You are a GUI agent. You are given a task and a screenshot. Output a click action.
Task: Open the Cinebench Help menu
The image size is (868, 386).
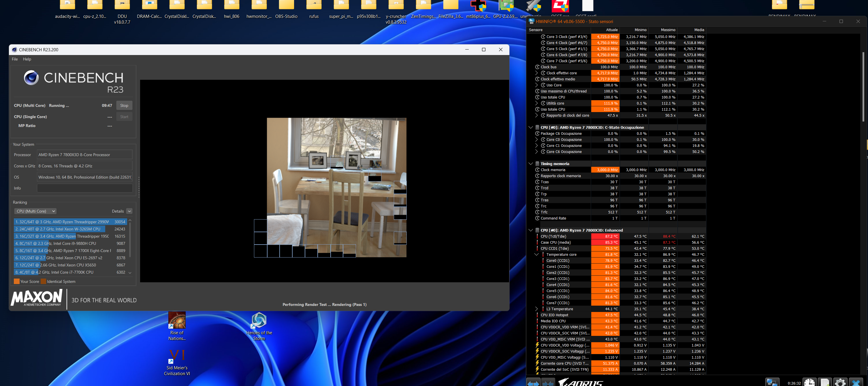pyautogui.click(x=27, y=59)
